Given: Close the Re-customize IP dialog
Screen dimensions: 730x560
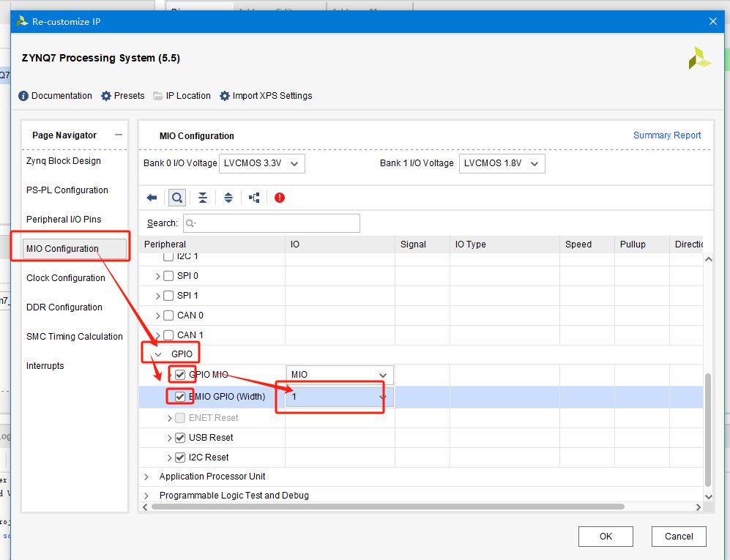Looking at the screenshot, I should [712, 21].
